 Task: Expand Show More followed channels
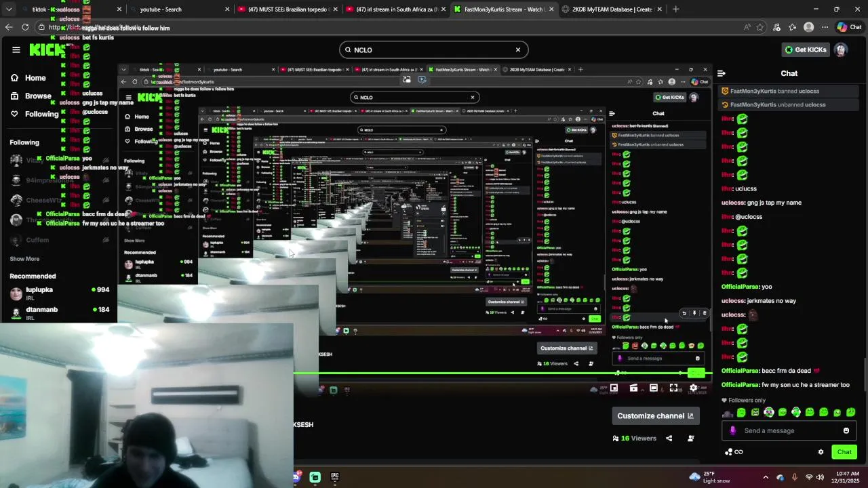coord(24,259)
